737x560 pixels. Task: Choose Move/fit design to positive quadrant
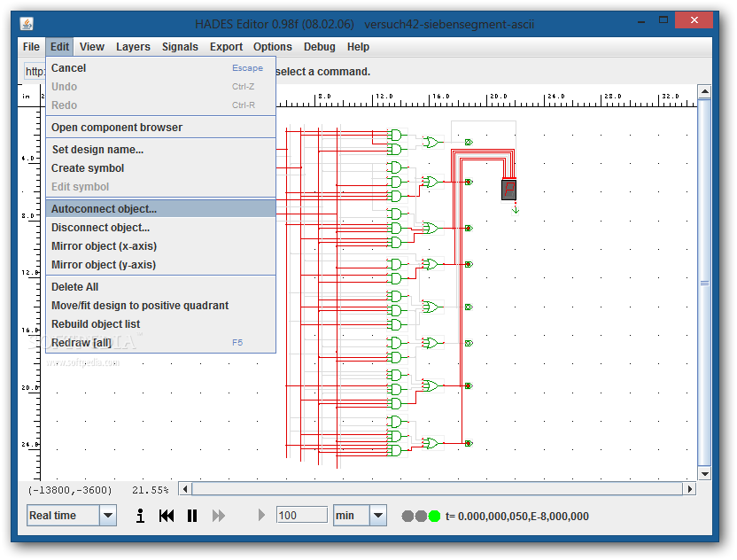160,306
